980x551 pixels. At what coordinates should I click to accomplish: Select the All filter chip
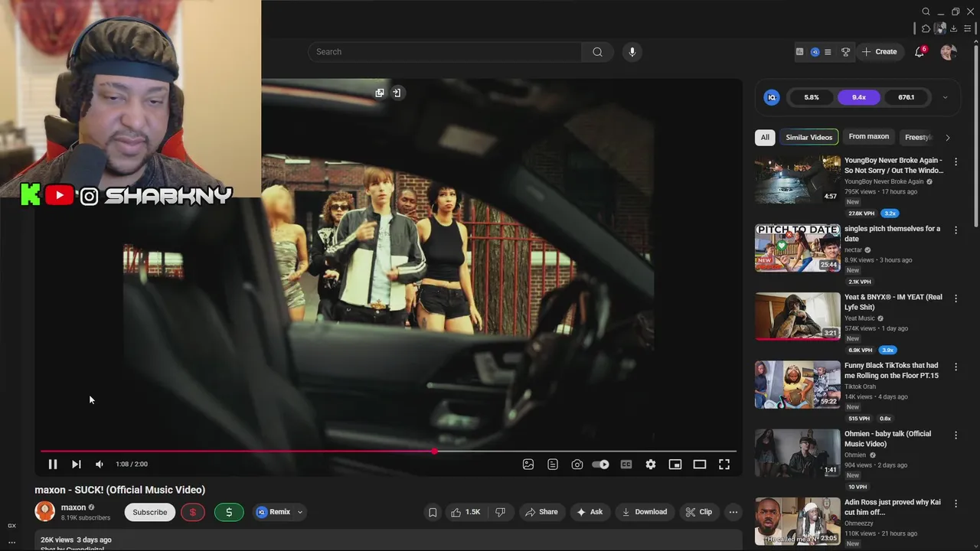click(x=765, y=137)
